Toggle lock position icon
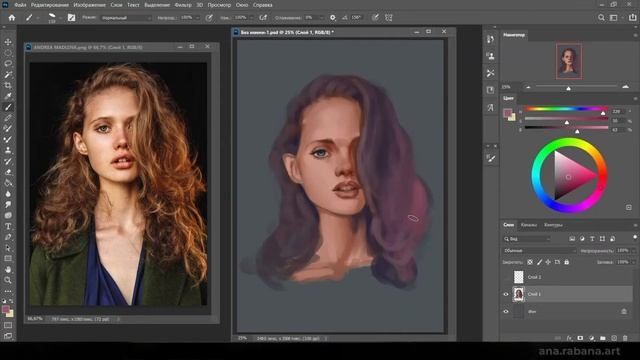 point(548,262)
